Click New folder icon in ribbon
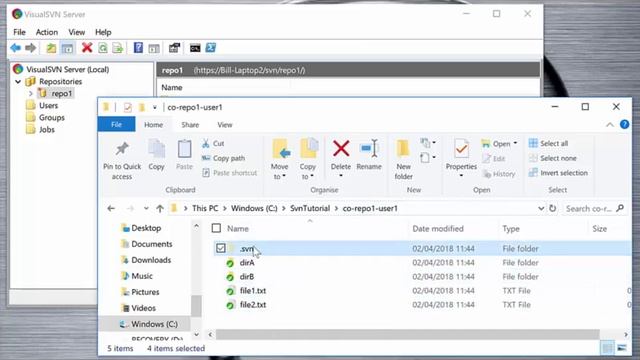640x360 pixels. [403, 149]
